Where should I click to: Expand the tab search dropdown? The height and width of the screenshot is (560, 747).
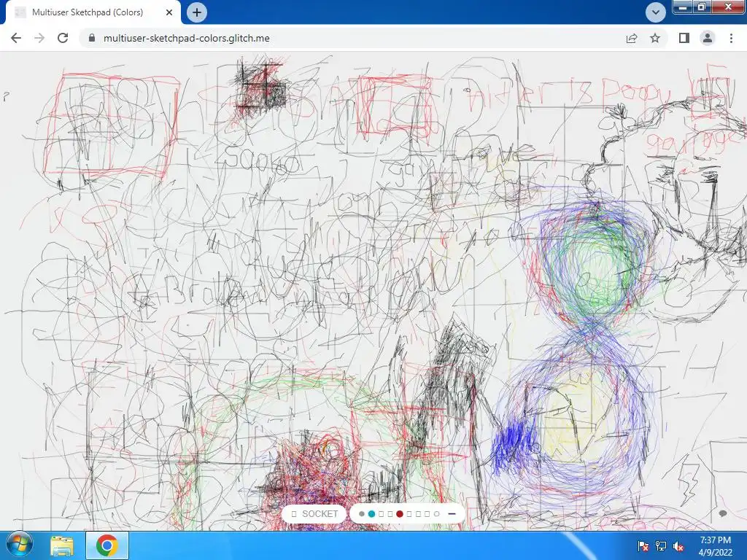656,12
